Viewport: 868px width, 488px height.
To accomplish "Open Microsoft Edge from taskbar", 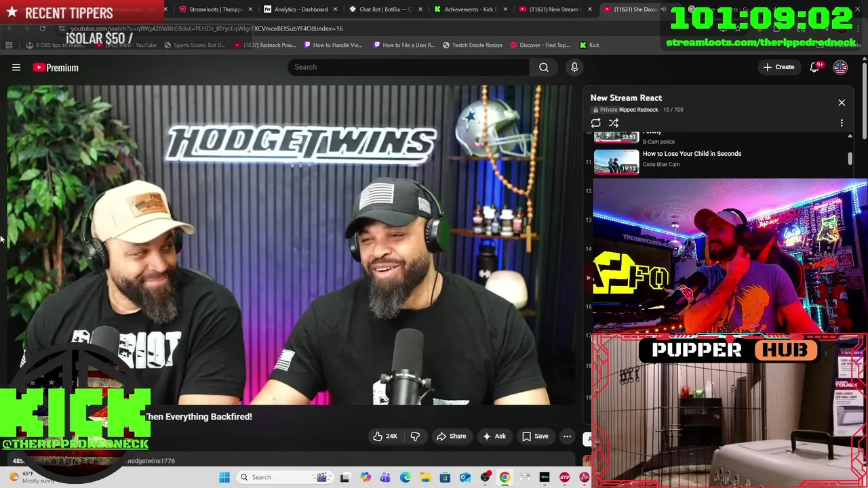I will (x=405, y=477).
